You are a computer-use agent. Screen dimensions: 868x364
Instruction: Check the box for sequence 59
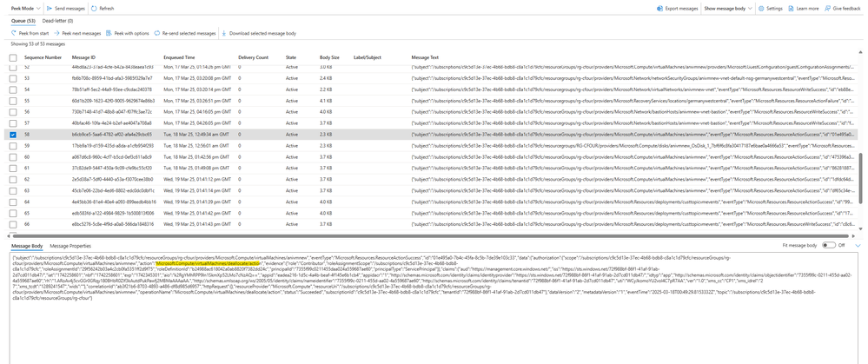(13, 145)
